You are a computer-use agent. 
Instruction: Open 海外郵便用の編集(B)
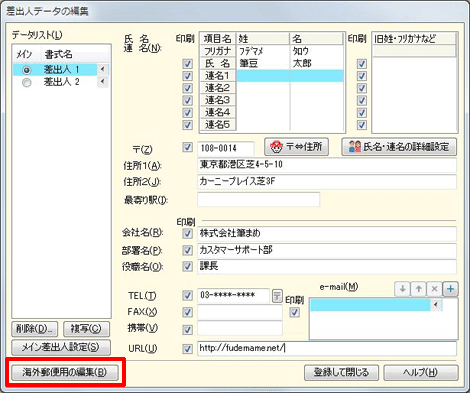[x=65, y=372]
